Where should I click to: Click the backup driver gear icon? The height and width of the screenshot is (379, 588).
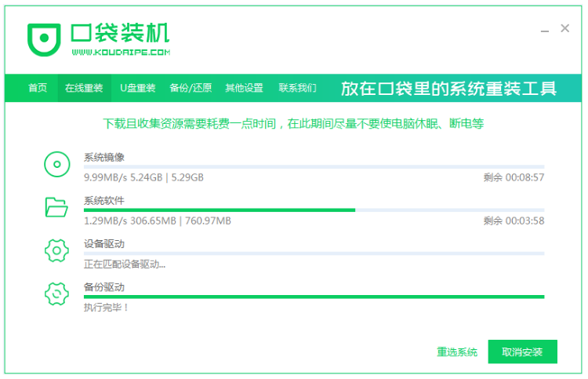(x=56, y=294)
